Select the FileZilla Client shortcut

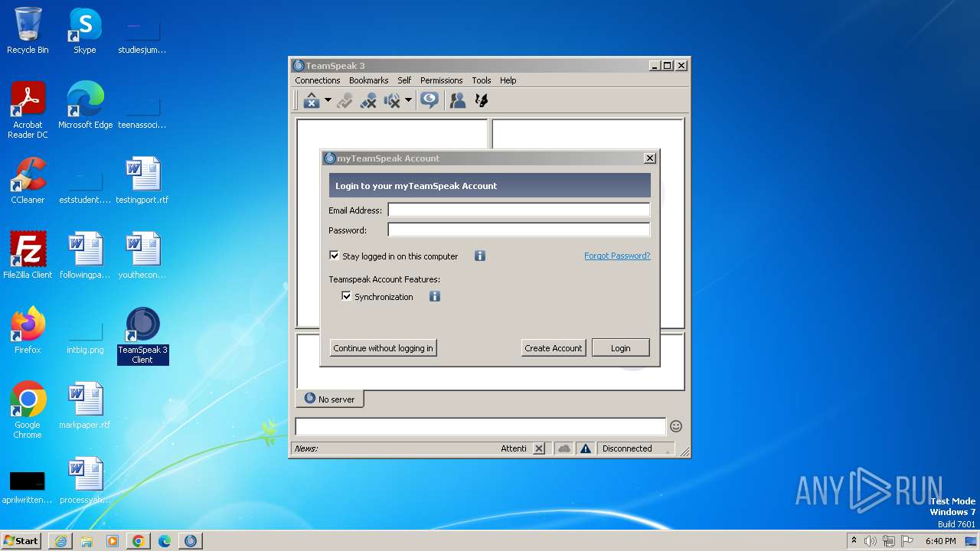click(x=28, y=256)
